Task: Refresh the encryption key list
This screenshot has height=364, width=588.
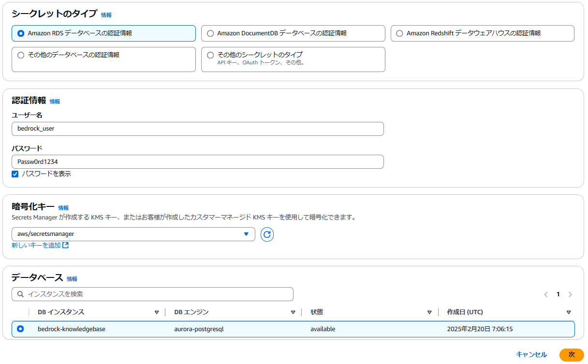Action: click(x=267, y=234)
